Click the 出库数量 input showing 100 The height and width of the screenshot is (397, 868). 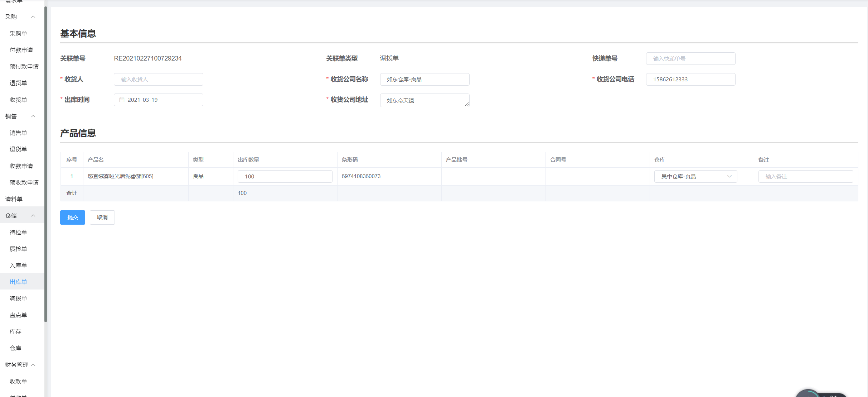point(285,176)
